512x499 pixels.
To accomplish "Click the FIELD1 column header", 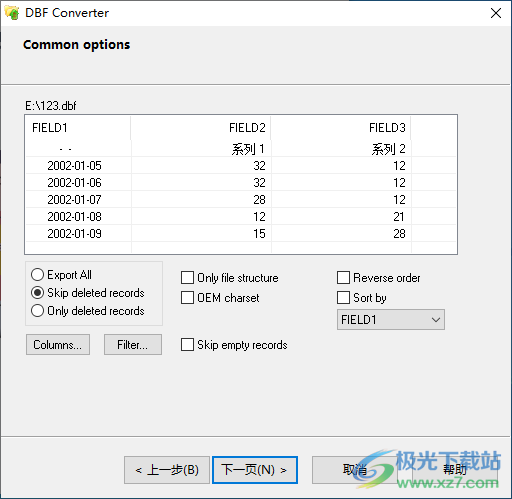I will pos(78,128).
